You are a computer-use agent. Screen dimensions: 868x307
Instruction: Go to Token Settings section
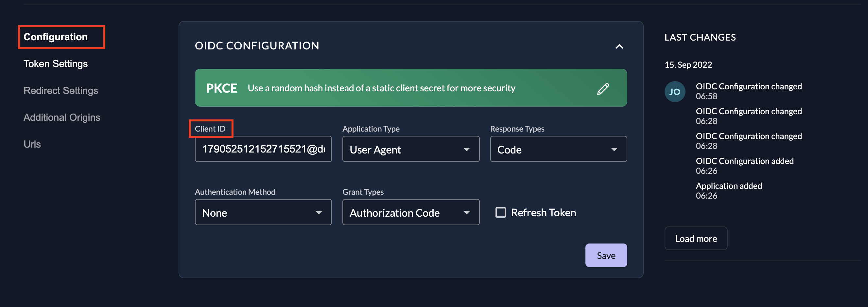click(x=56, y=64)
